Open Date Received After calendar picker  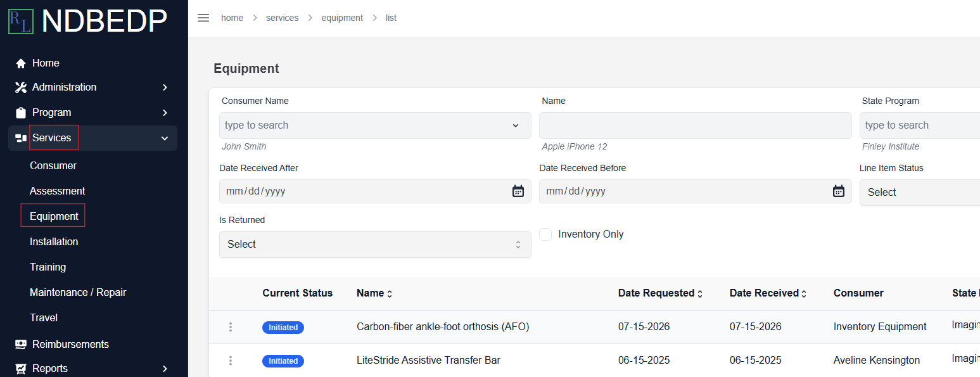coord(518,191)
